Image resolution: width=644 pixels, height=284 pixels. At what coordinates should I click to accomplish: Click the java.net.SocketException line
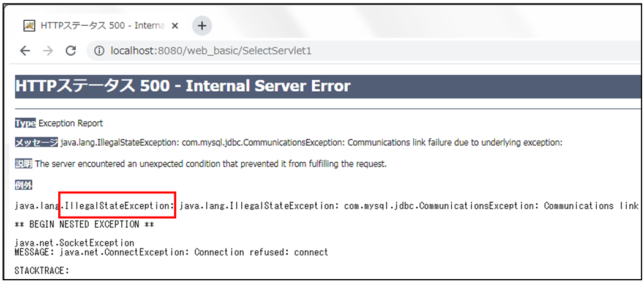(74, 243)
